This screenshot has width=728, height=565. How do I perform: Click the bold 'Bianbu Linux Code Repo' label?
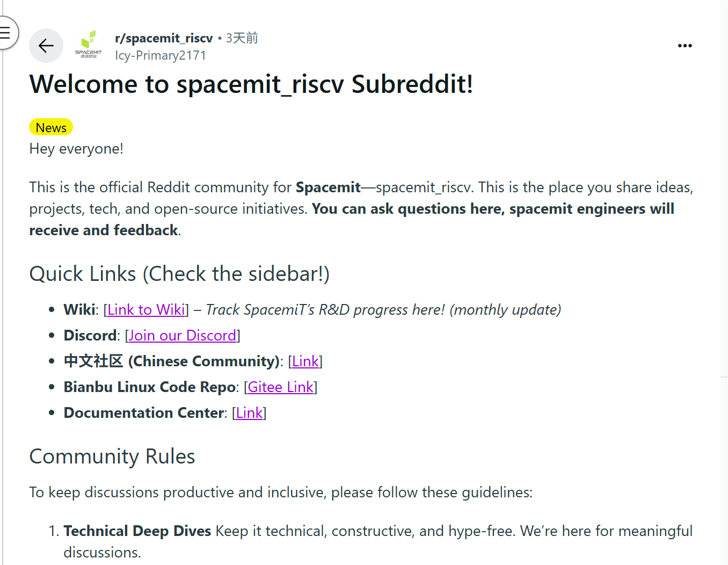click(x=150, y=387)
